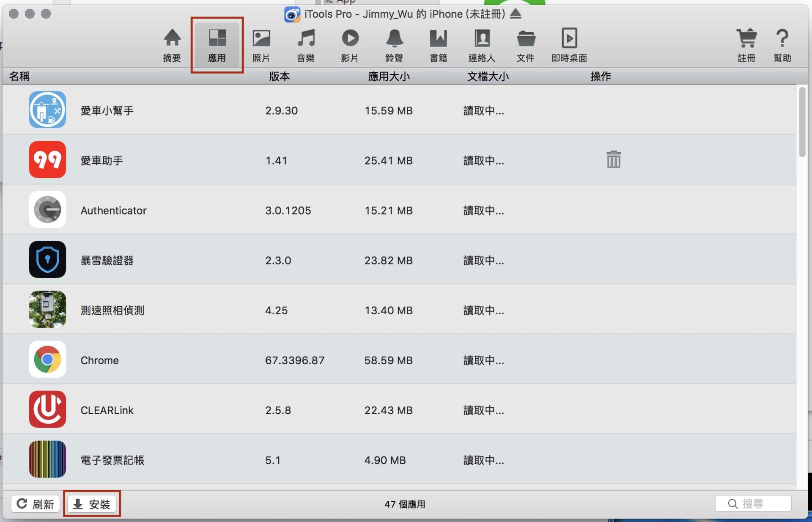Select the 暴雪驗證器 name text
The image size is (812, 522).
[x=107, y=260]
